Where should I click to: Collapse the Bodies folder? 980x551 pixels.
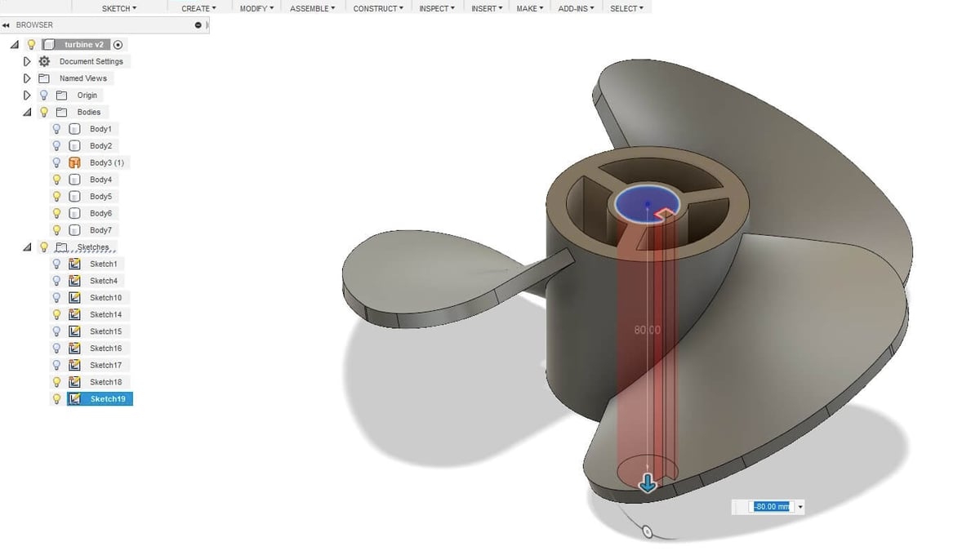(27, 113)
